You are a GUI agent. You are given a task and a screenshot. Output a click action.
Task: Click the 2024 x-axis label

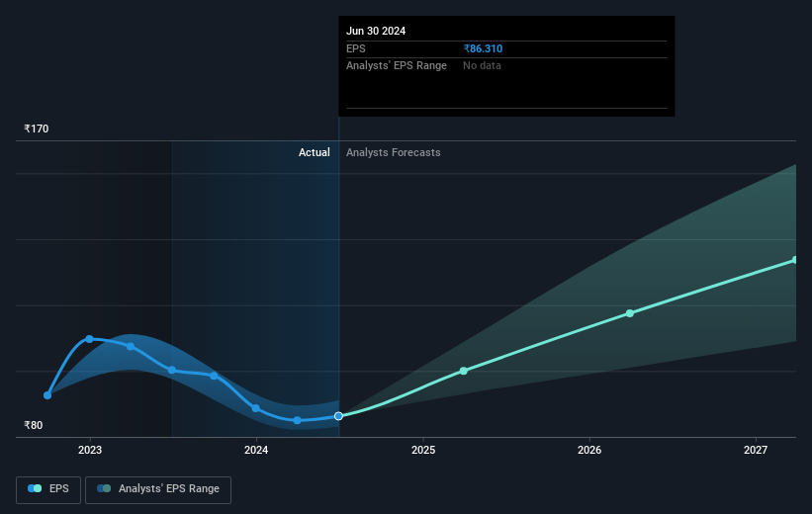pyautogui.click(x=256, y=451)
